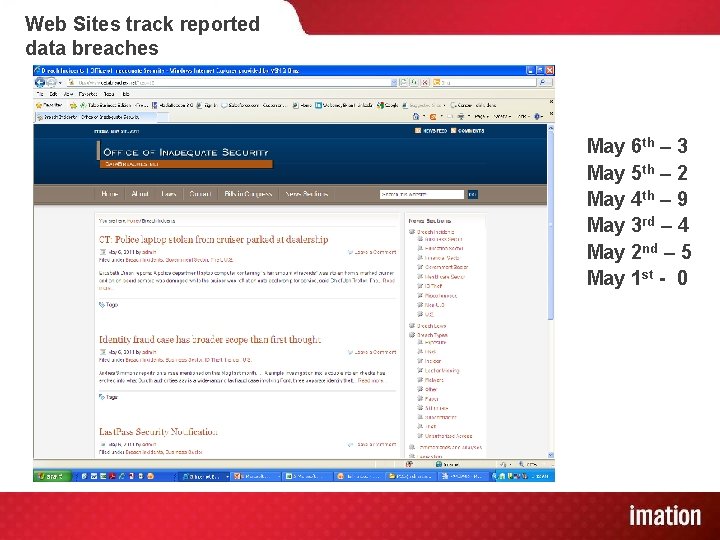Viewport: 720px width, 540px height.
Task: Click Laws in the site navigation bar
Action: tap(169, 194)
